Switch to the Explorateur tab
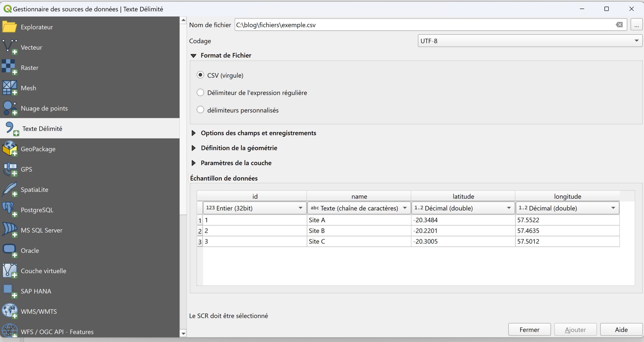Viewport: 644px width, 342px height. 37,27
